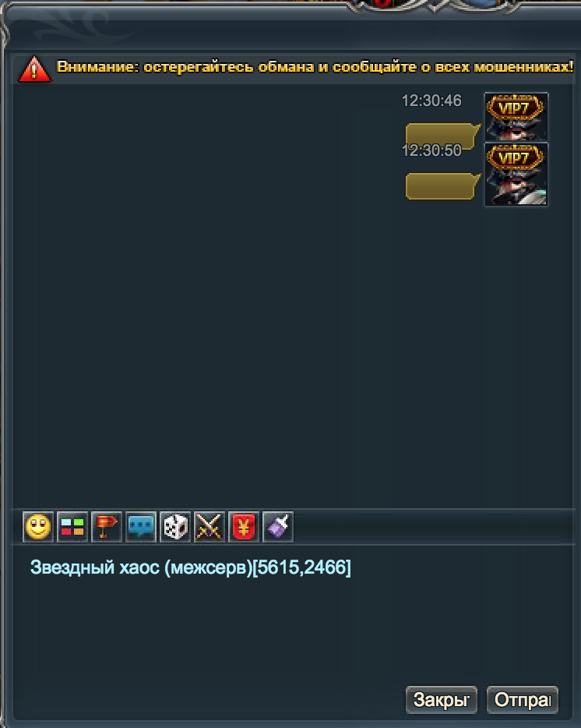The width and height of the screenshot is (581, 728).
Task: Clear chat with the purple brush icon
Action: [x=278, y=527]
